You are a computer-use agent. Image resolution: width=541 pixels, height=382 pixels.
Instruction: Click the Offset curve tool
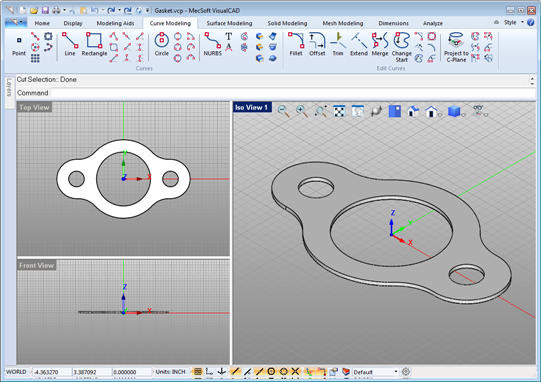(317, 44)
